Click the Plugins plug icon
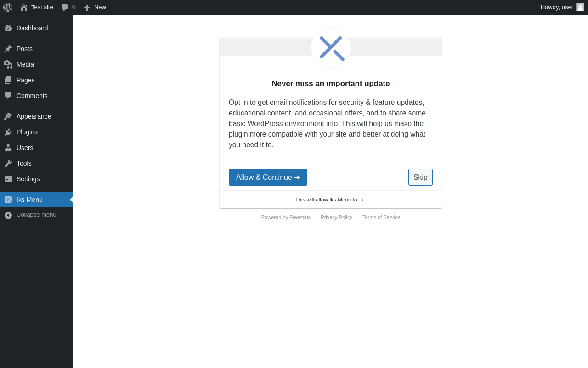Image resolution: width=588 pixels, height=368 pixels. tap(8, 132)
